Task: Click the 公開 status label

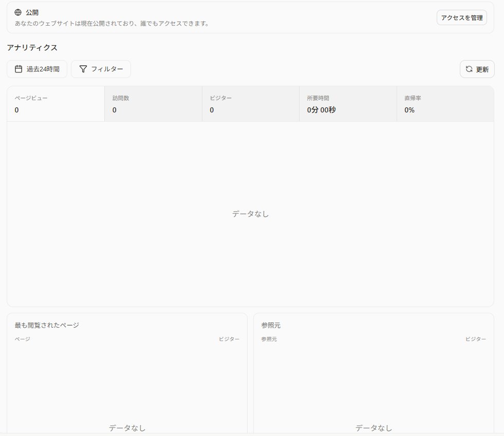Action: pyautogui.click(x=32, y=12)
